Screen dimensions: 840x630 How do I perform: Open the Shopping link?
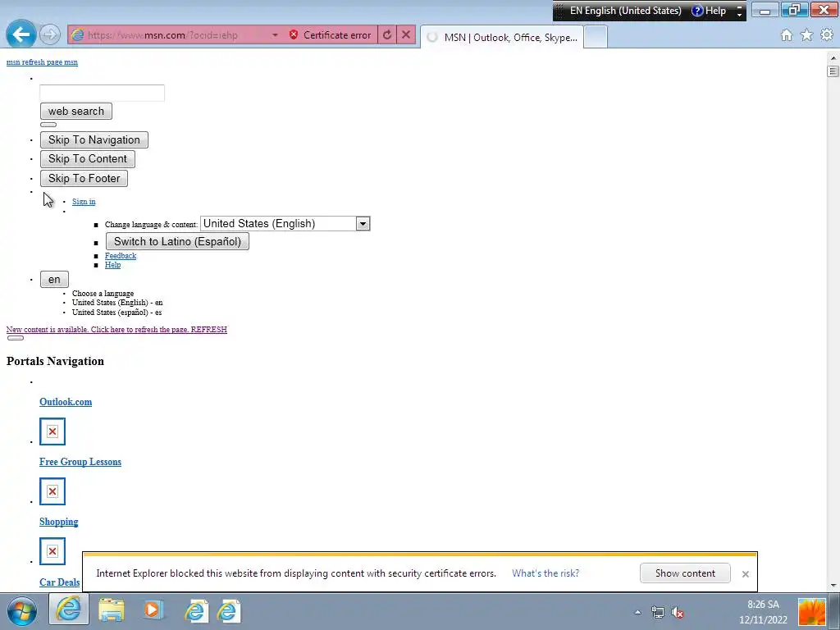click(x=59, y=522)
